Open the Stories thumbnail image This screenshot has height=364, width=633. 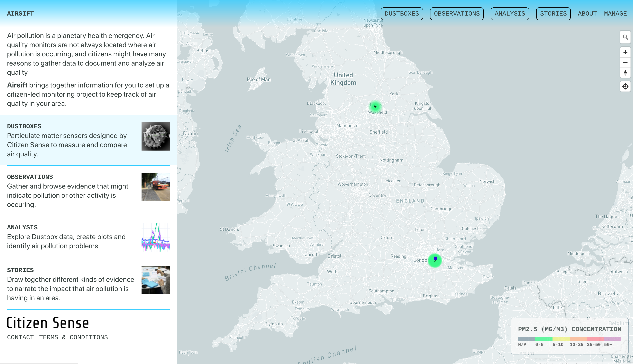[156, 280]
